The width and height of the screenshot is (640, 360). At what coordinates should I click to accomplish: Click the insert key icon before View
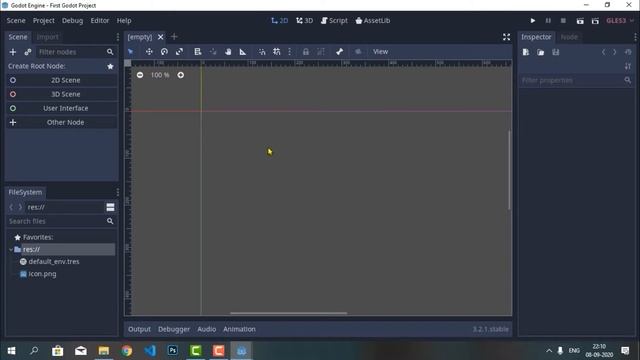coord(358,52)
